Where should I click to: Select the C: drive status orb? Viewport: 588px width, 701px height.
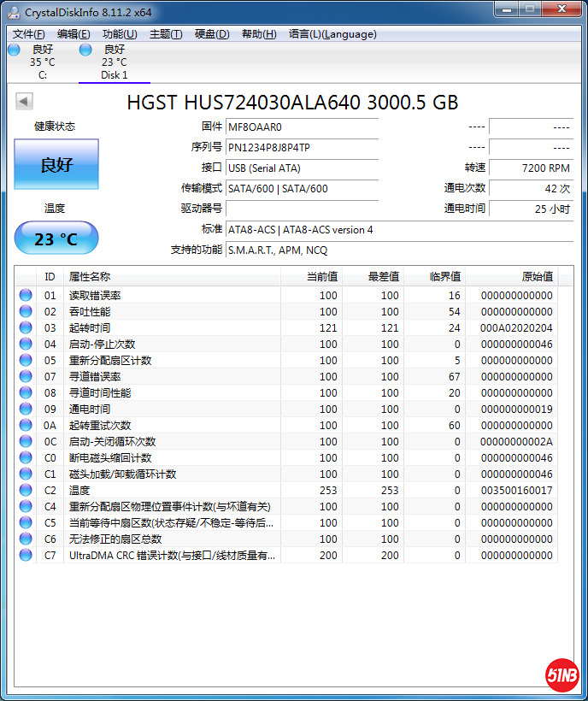(x=14, y=50)
